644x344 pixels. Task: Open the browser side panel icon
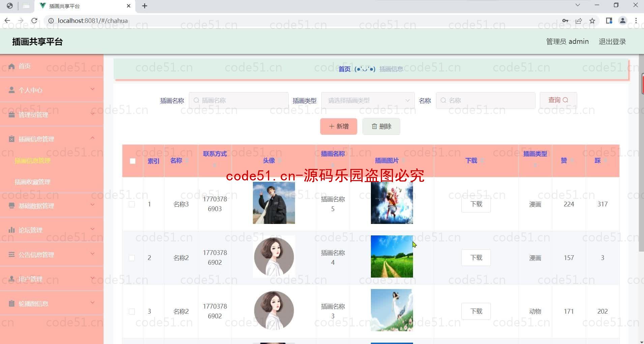pos(609,21)
